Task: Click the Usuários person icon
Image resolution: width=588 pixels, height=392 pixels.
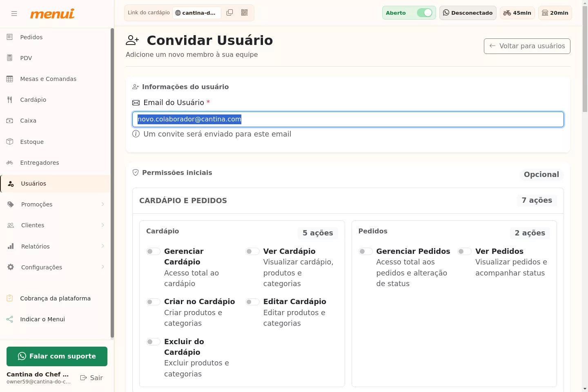Action: coord(11,184)
